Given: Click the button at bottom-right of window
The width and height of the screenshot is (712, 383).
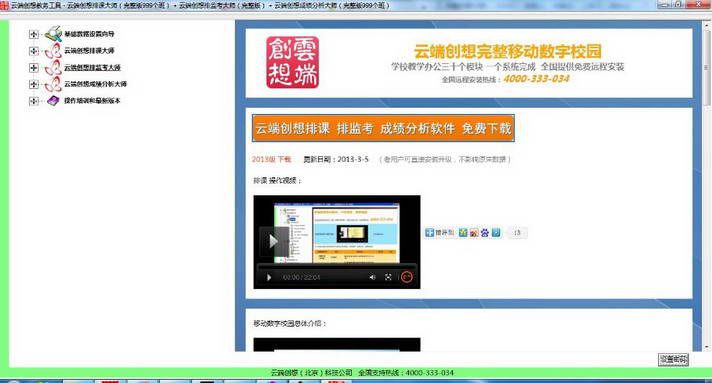Looking at the screenshot, I should 673,359.
